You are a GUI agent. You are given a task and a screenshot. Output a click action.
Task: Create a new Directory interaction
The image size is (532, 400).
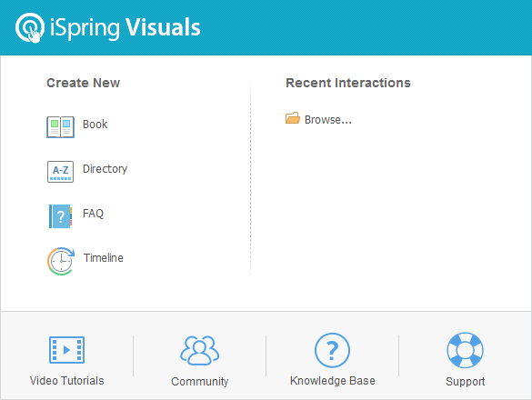coord(105,169)
